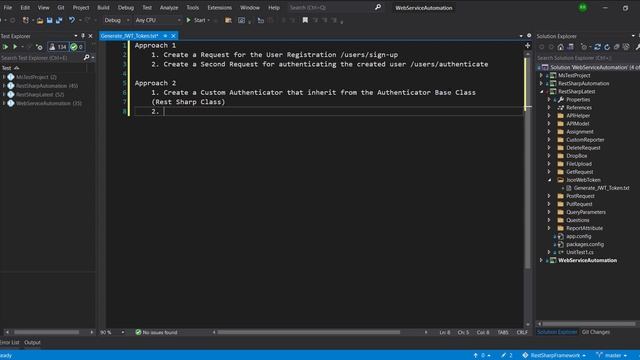Click the editor gear settings icon above the scrollbar
Screen dimensions: 640x360
pyautogui.click(x=529, y=36)
